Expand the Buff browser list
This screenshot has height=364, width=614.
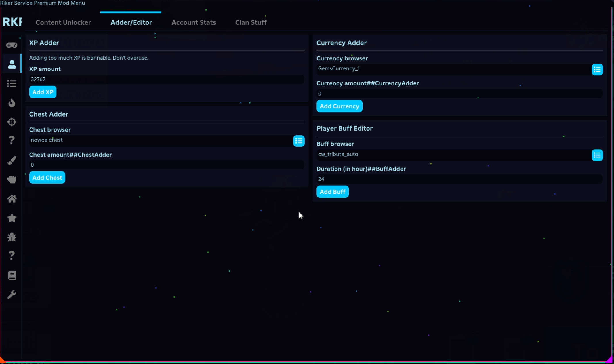tap(597, 155)
